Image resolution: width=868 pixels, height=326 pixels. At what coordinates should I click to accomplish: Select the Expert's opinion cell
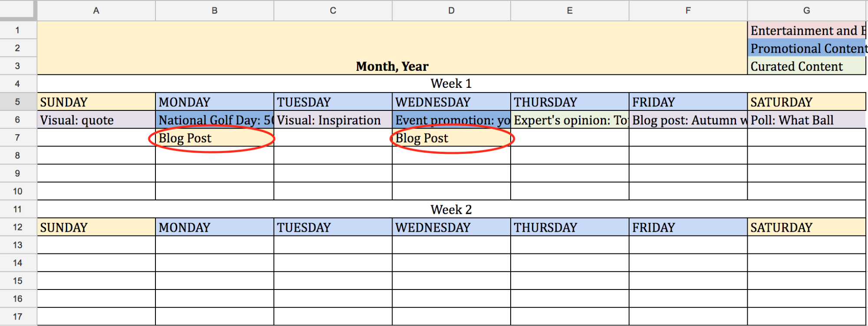[570, 120]
